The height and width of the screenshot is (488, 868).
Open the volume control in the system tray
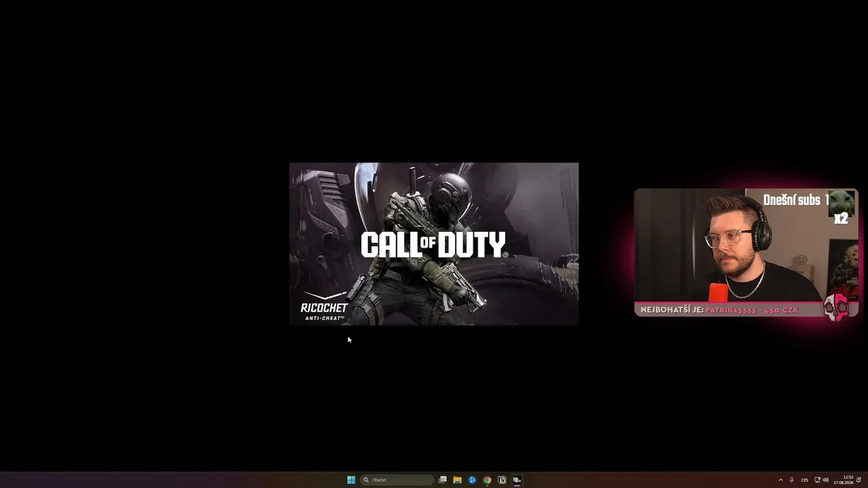point(825,480)
